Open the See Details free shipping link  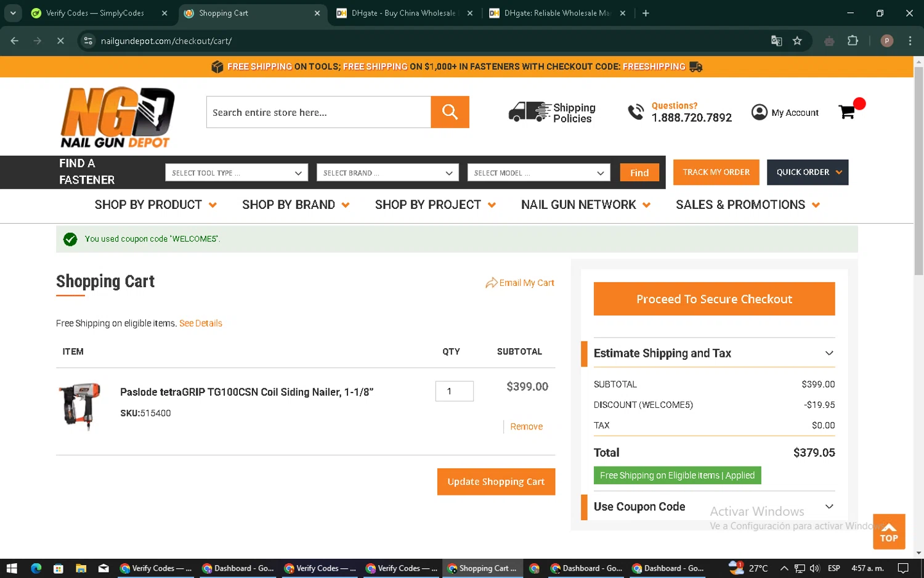(x=201, y=323)
